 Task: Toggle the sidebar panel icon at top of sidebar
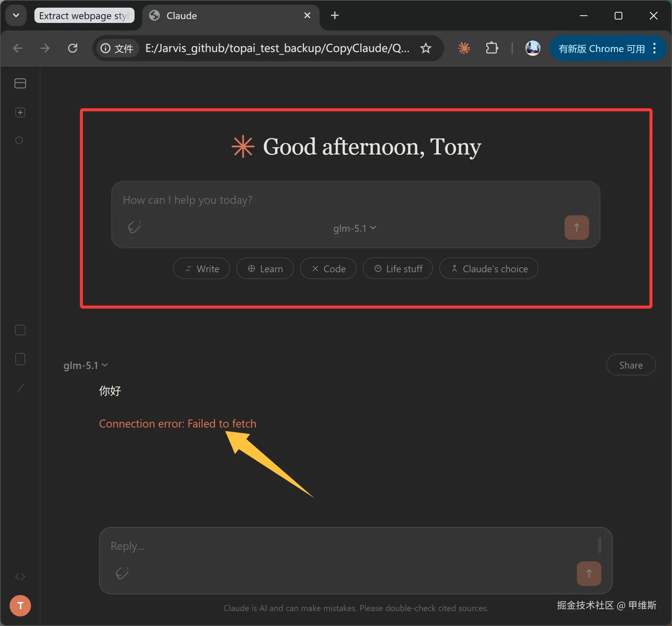coord(20,83)
